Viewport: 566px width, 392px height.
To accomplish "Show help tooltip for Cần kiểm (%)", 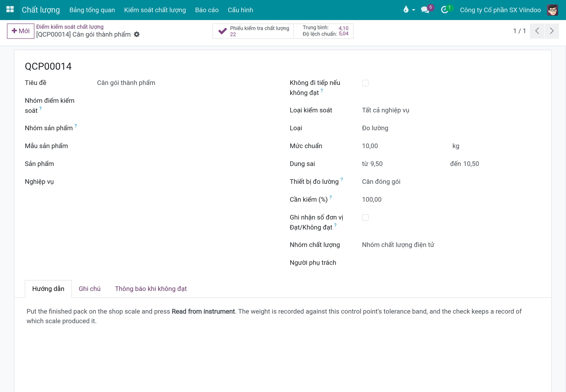I will point(331,197).
